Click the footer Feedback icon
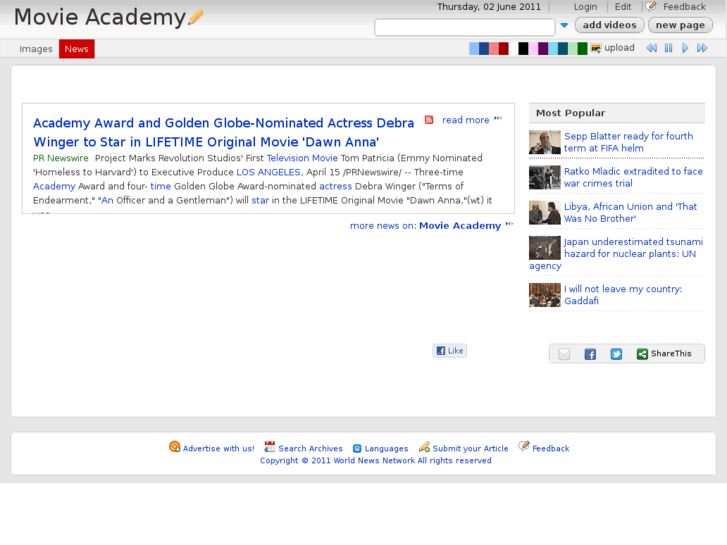 click(x=524, y=446)
